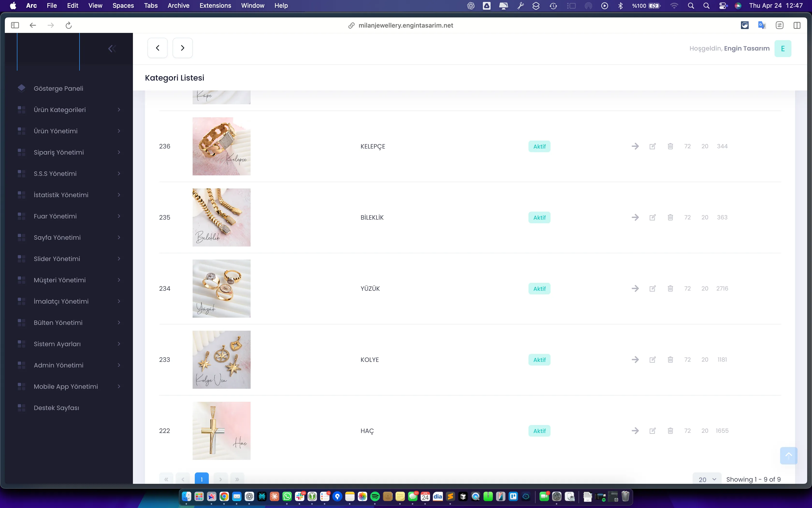Collapse the sidebar with double chevron icon
Image resolution: width=812 pixels, height=508 pixels.
pyautogui.click(x=112, y=49)
